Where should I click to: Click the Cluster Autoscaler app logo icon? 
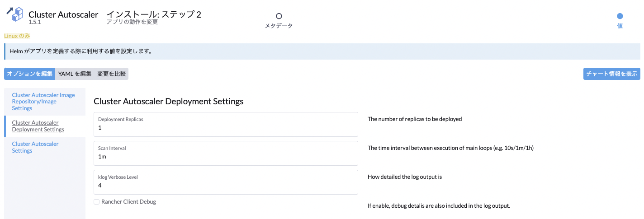click(x=14, y=14)
